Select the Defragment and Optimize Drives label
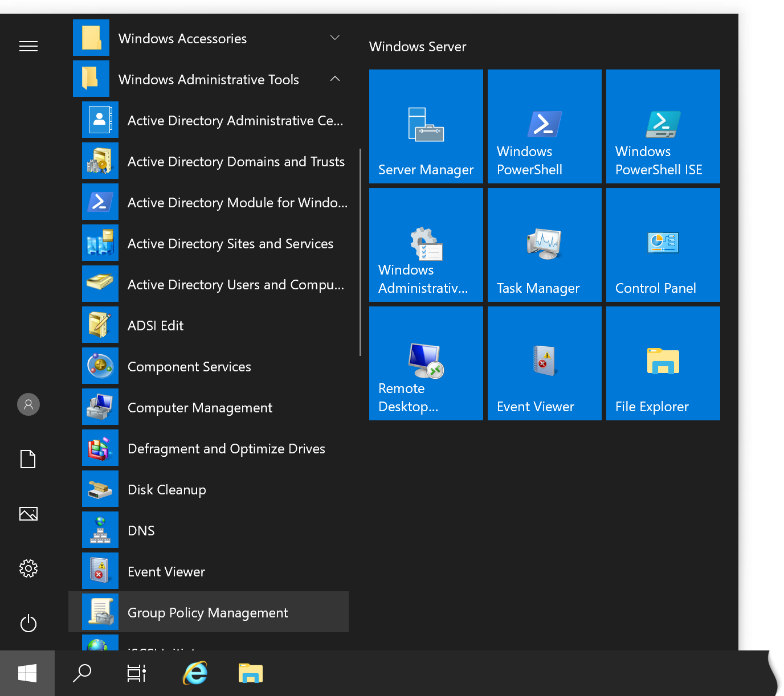The width and height of the screenshot is (784, 696). click(226, 448)
